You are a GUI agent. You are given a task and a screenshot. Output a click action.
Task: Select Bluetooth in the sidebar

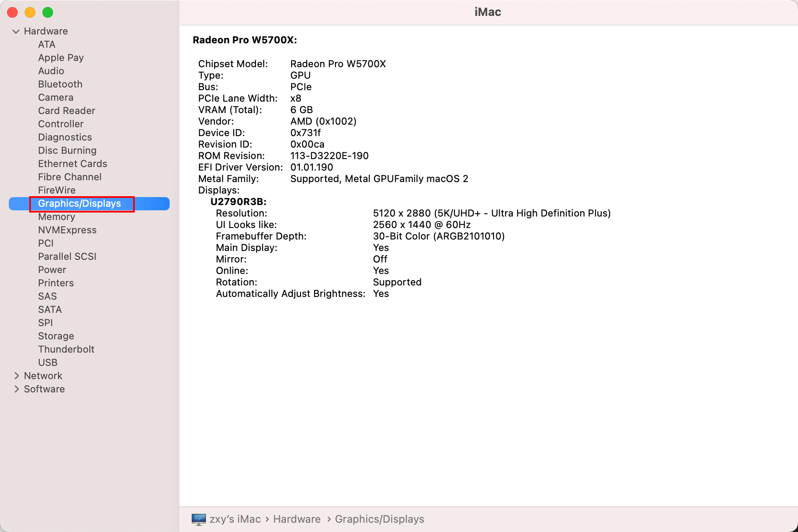pyautogui.click(x=60, y=84)
